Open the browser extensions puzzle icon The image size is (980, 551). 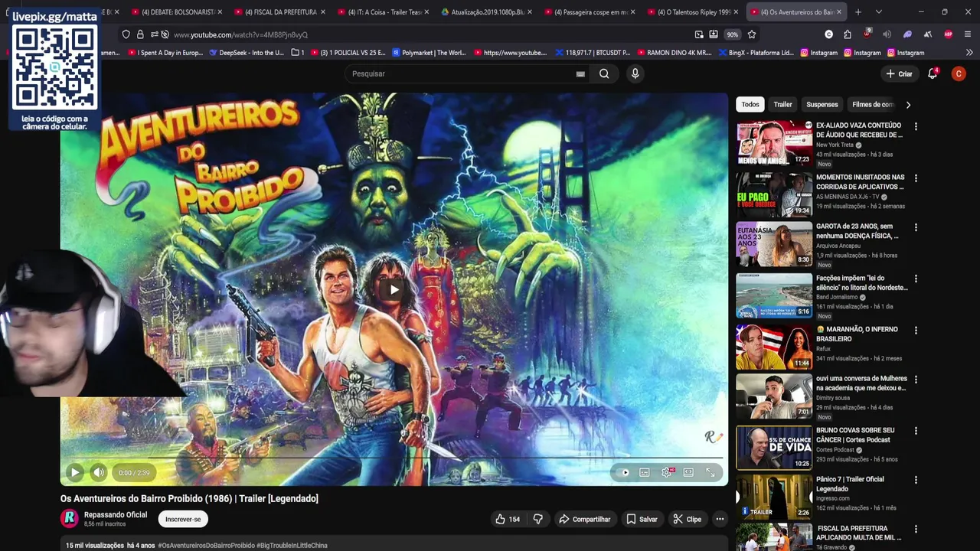pos(848,34)
